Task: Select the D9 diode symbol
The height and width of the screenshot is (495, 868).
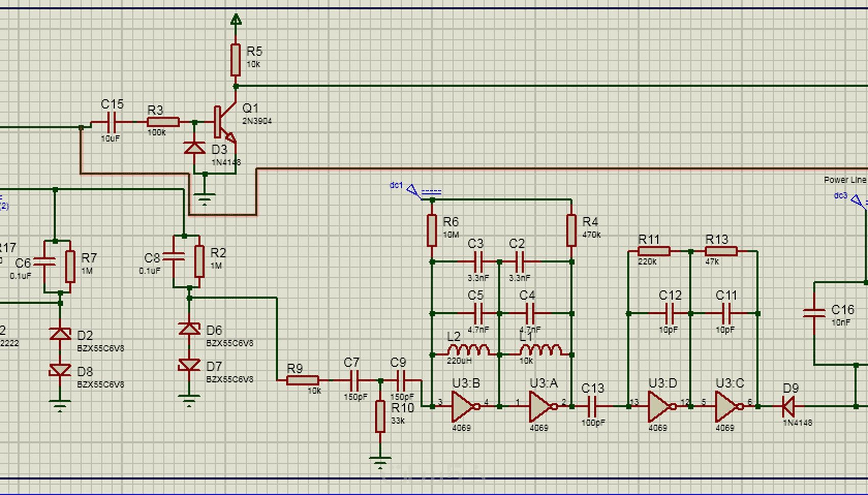Action: coord(789,406)
